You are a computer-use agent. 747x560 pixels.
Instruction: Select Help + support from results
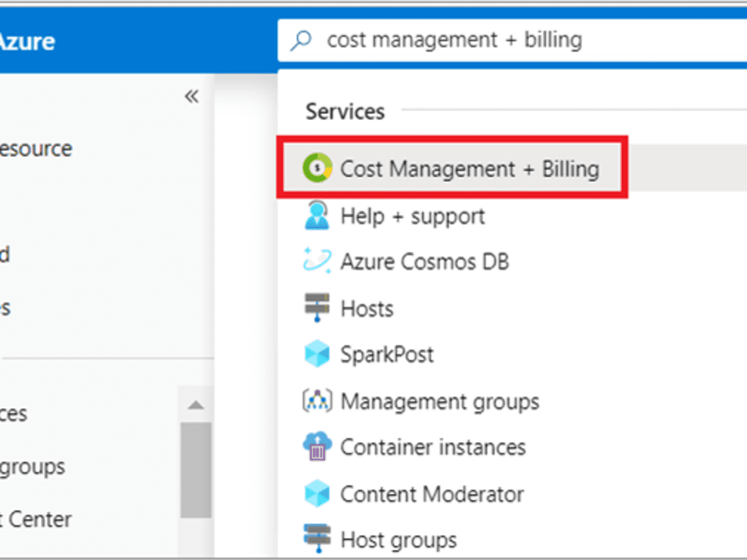click(x=412, y=216)
